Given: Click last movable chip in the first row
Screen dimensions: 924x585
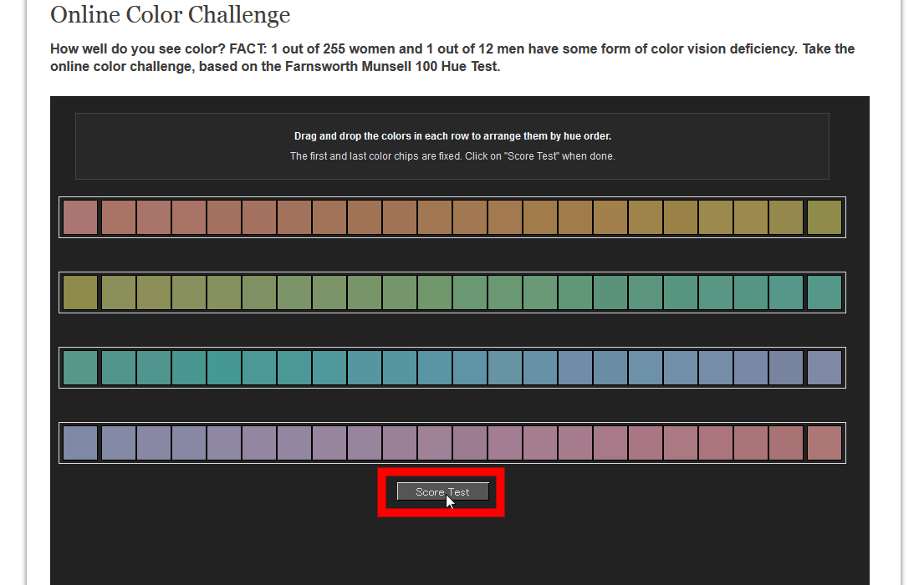Looking at the screenshot, I should [786, 217].
